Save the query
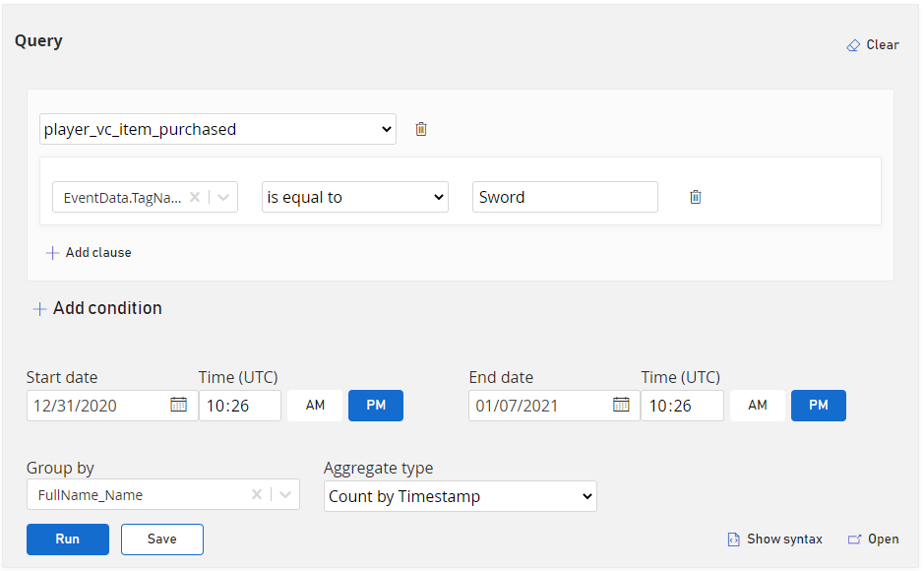Screen dimensions: 924x571 click(x=162, y=539)
